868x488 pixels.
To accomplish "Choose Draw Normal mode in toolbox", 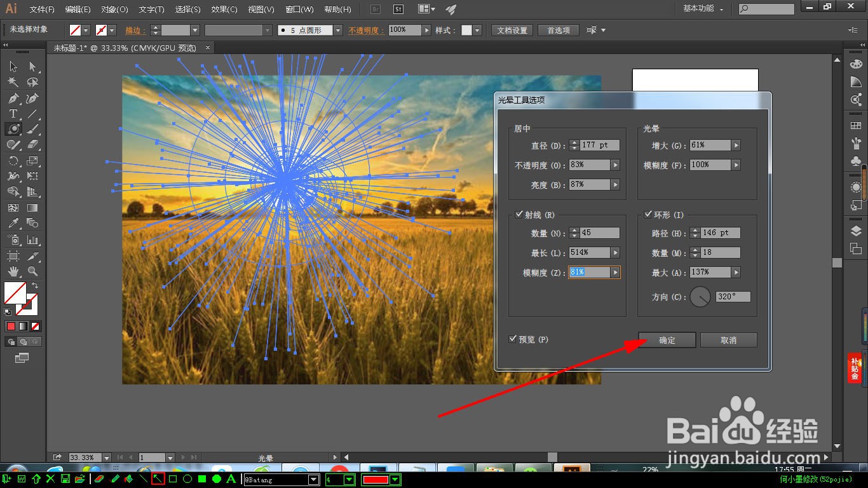I will coord(11,342).
